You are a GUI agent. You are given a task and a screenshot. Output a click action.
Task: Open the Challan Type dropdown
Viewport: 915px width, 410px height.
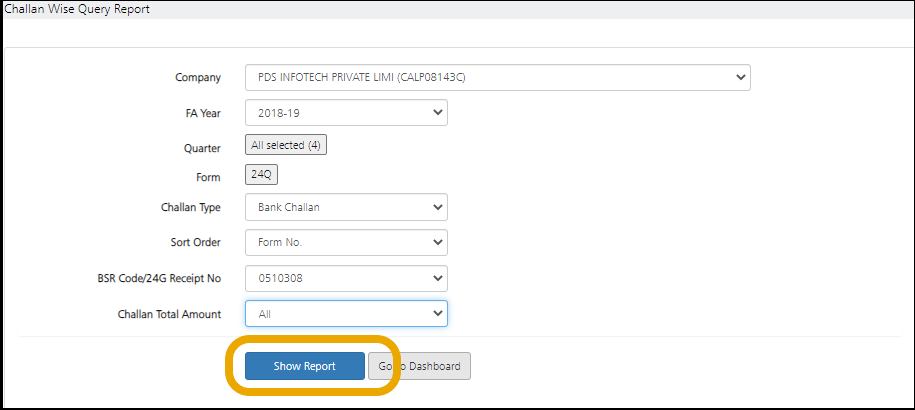pos(346,207)
